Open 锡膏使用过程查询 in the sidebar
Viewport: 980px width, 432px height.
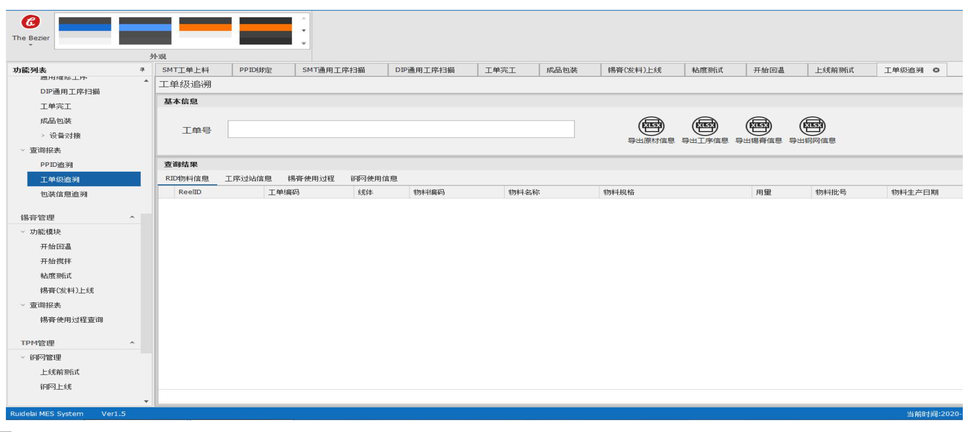pyautogui.click(x=71, y=320)
